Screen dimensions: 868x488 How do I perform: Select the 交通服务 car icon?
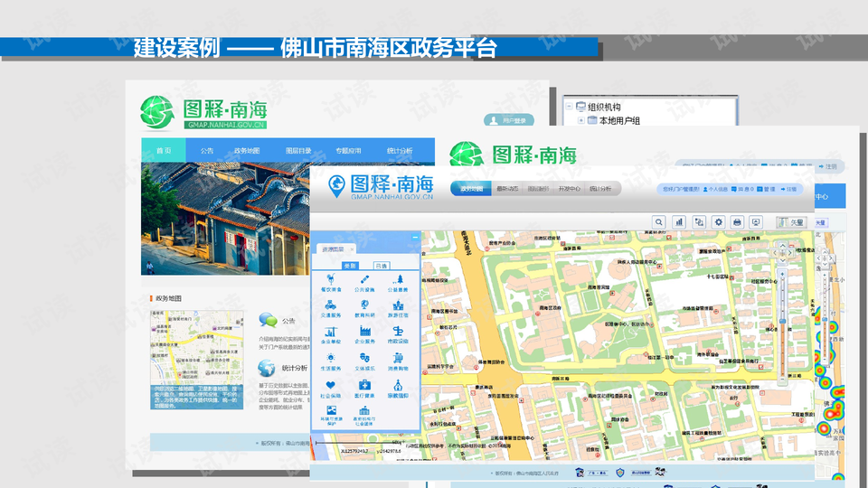(331, 306)
